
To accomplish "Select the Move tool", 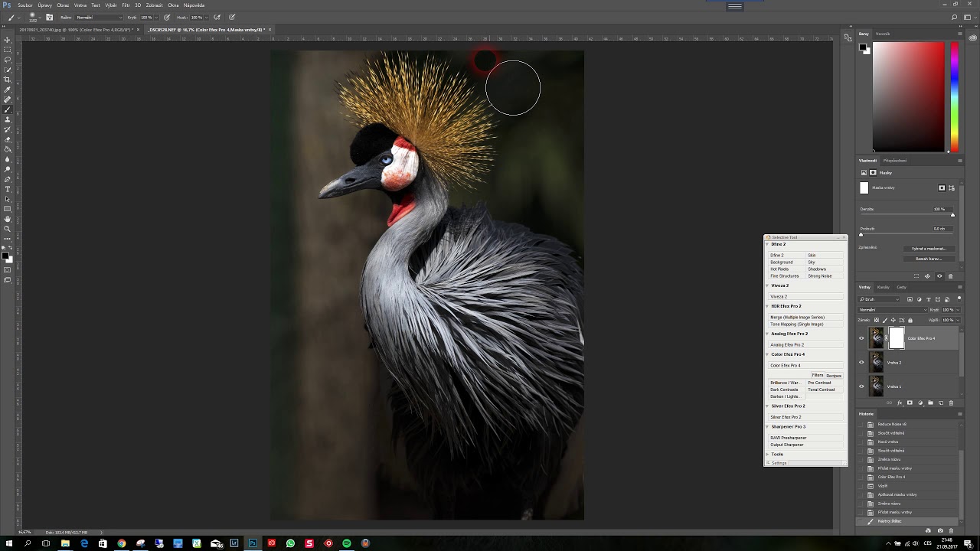I will (8, 40).
